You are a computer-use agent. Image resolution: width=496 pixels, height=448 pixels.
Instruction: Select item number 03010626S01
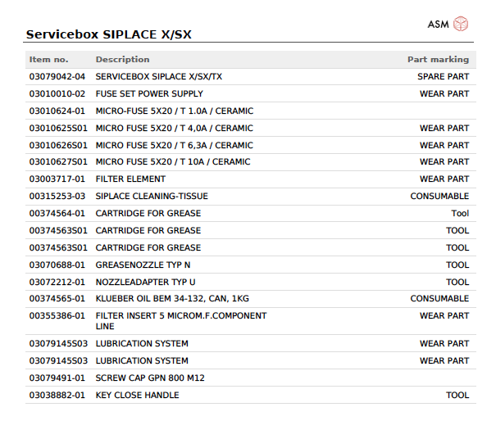[x=58, y=145]
